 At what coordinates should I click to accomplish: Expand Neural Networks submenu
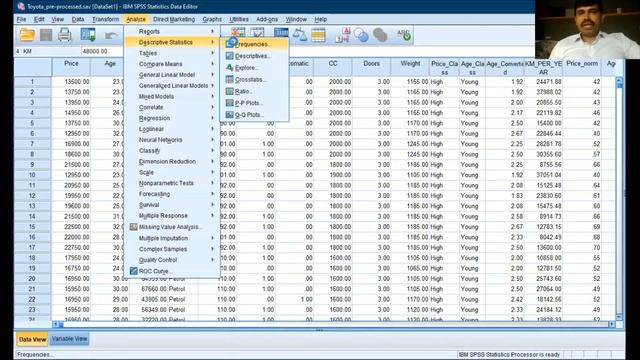(172, 140)
